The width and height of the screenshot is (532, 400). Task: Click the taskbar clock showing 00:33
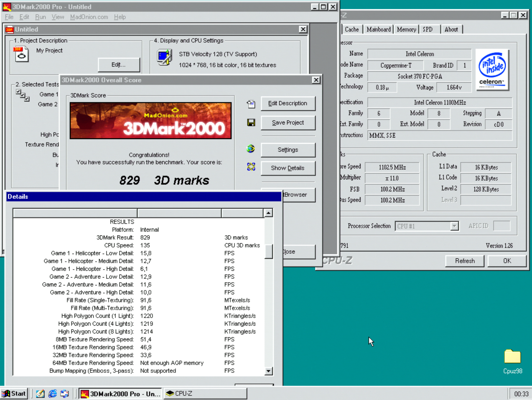tap(521, 394)
